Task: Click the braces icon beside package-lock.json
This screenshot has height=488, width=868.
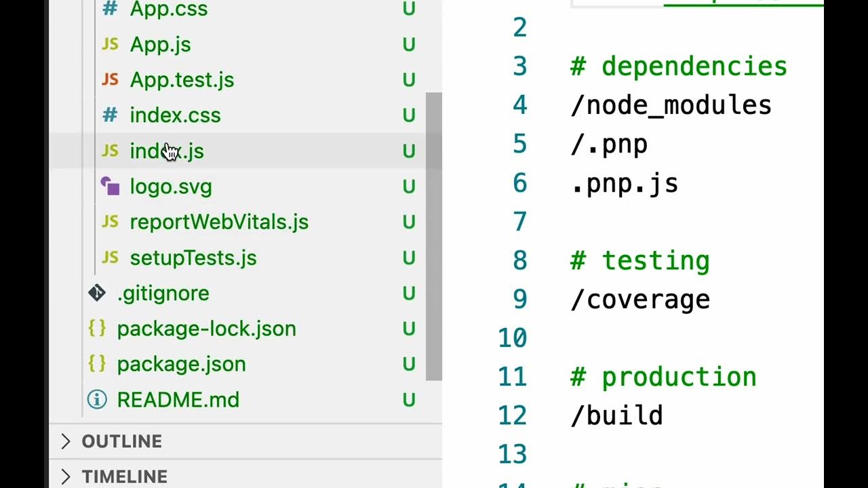Action: [x=97, y=329]
